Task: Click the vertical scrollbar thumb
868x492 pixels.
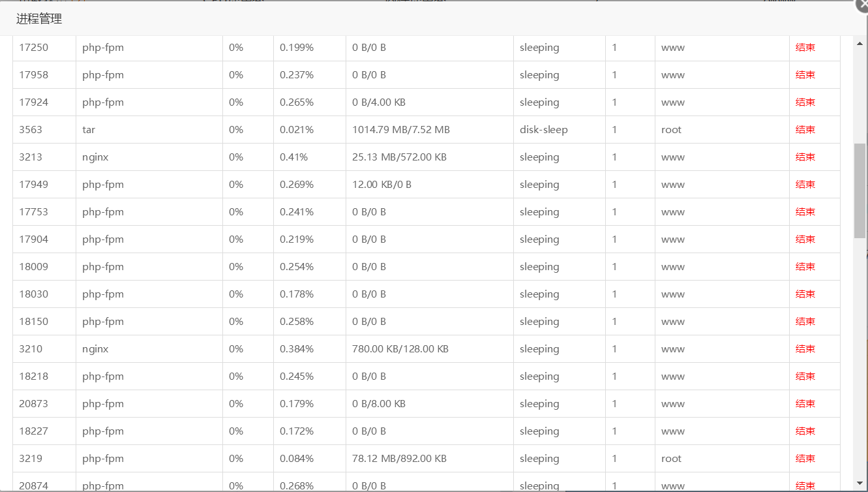Action: pyautogui.click(x=860, y=191)
